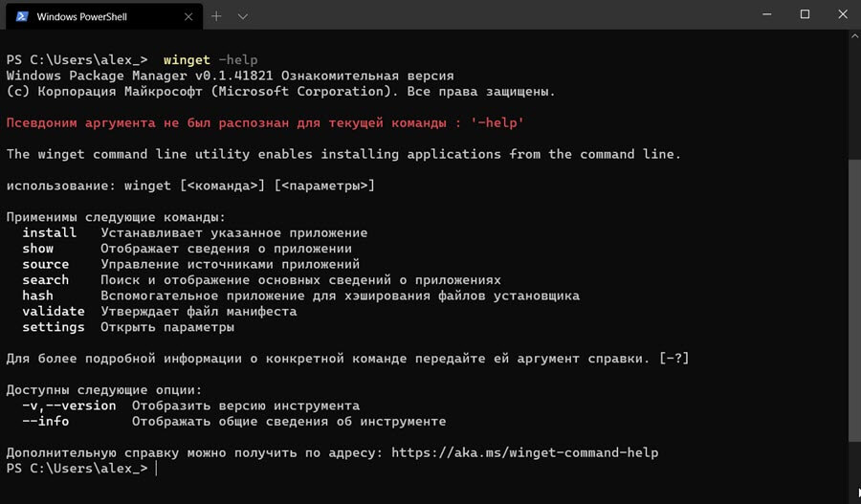Close the Windows PowerShell tab

[x=188, y=17]
